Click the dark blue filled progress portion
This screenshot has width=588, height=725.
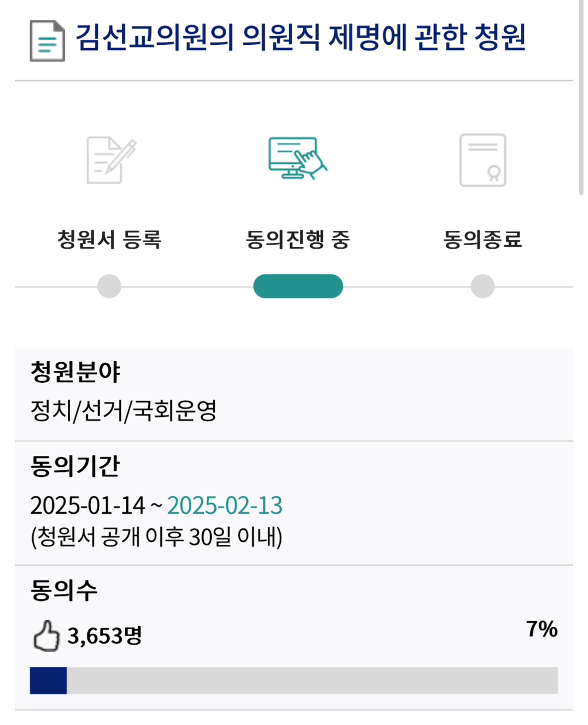point(48,680)
